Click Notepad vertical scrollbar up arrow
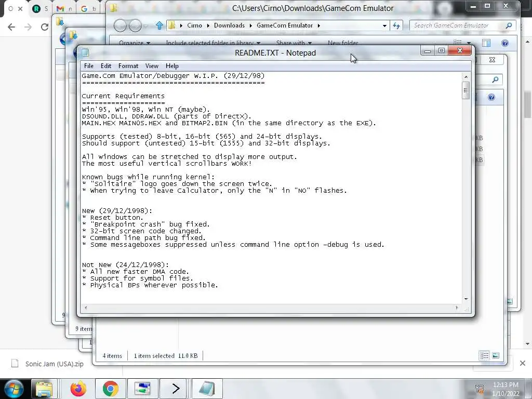 coord(466,77)
